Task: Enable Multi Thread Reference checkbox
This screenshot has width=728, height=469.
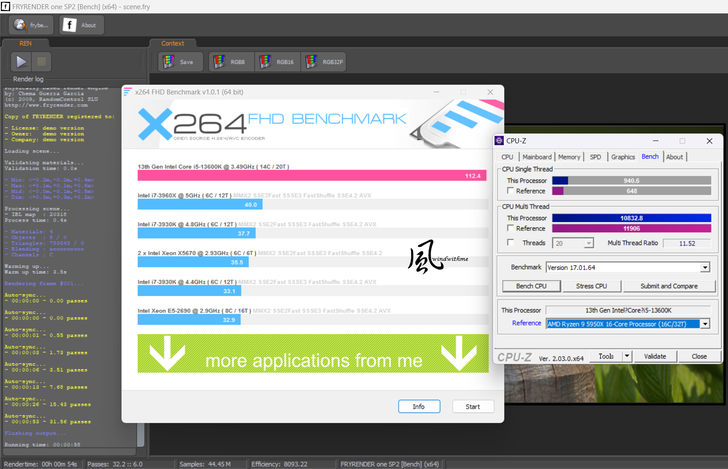Action: coord(511,228)
